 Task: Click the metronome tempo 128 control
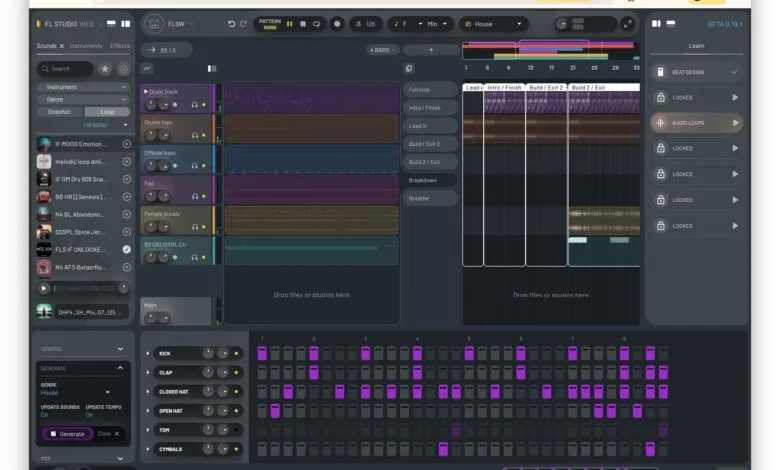pyautogui.click(x=366, y=24)
